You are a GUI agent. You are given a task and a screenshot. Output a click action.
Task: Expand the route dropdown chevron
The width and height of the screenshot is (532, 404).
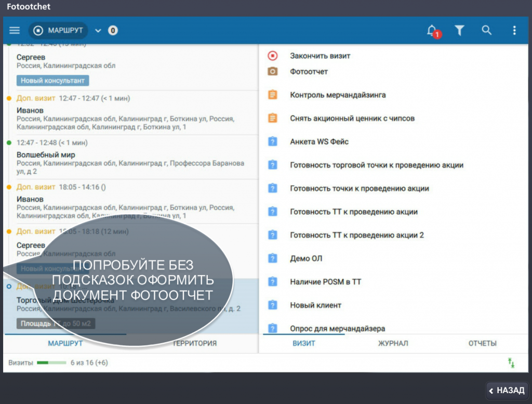98,31
